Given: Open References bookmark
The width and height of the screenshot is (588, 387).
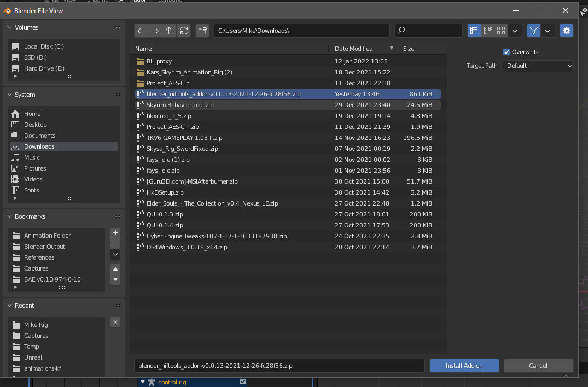Looking at the screenshot, I should 56,257.
